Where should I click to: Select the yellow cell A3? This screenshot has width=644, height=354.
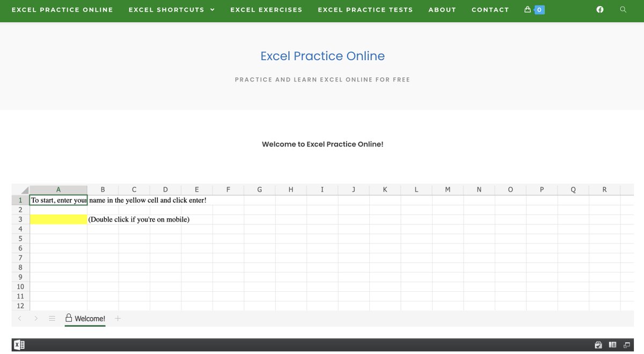pyautogui.click(x=58, y=219)
